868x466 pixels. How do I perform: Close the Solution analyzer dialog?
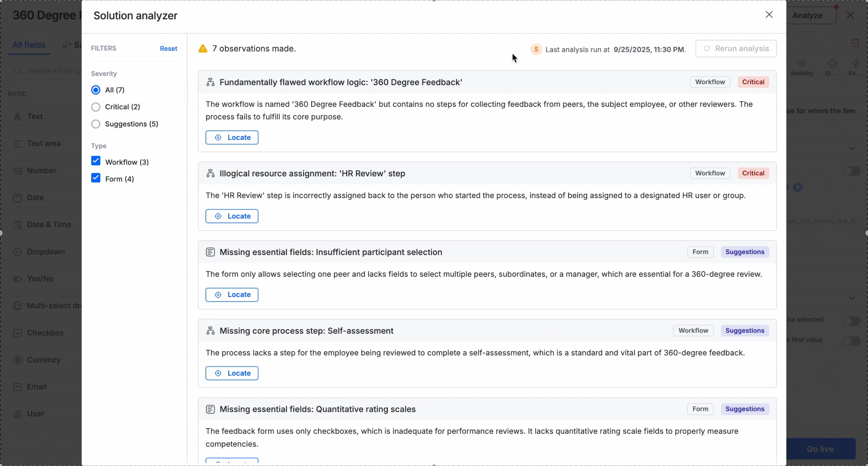[769, 15]
